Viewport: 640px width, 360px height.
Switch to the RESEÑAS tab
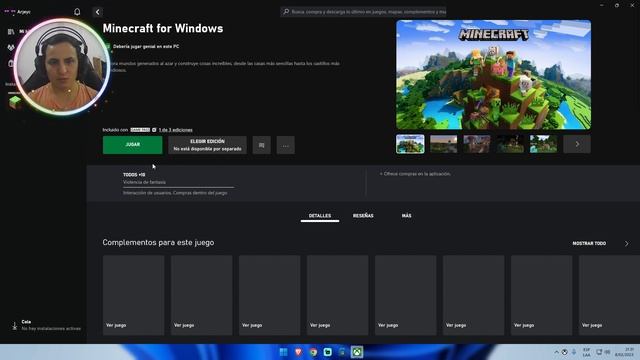tap(363, 216)
